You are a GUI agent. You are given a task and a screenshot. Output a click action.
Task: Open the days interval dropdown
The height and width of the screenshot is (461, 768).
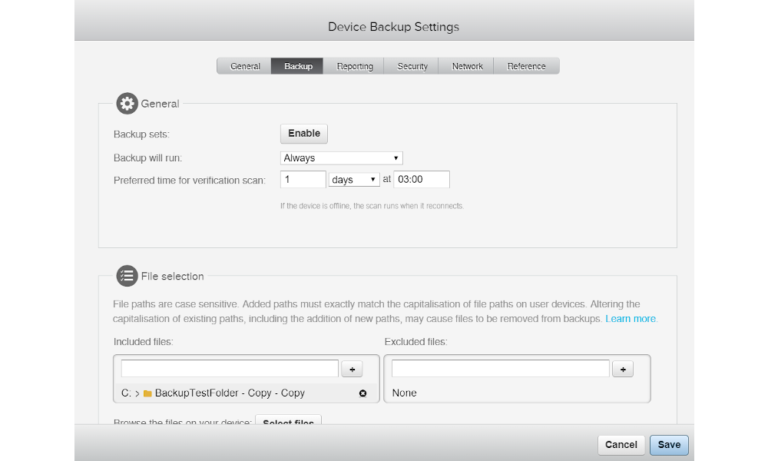pos(354,179)
